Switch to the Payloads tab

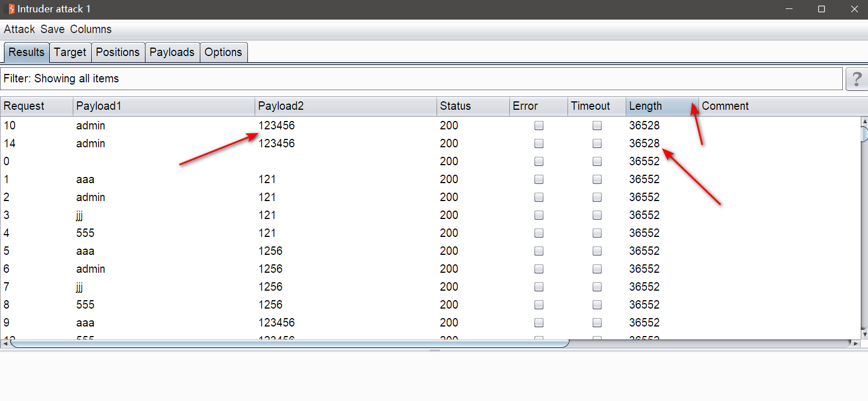tap(172, 53)
